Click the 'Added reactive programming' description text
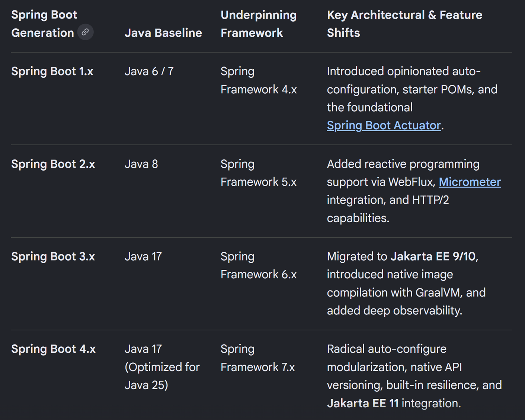The height and width of the screenshot is (420, 525). click(x=414, y=191)
